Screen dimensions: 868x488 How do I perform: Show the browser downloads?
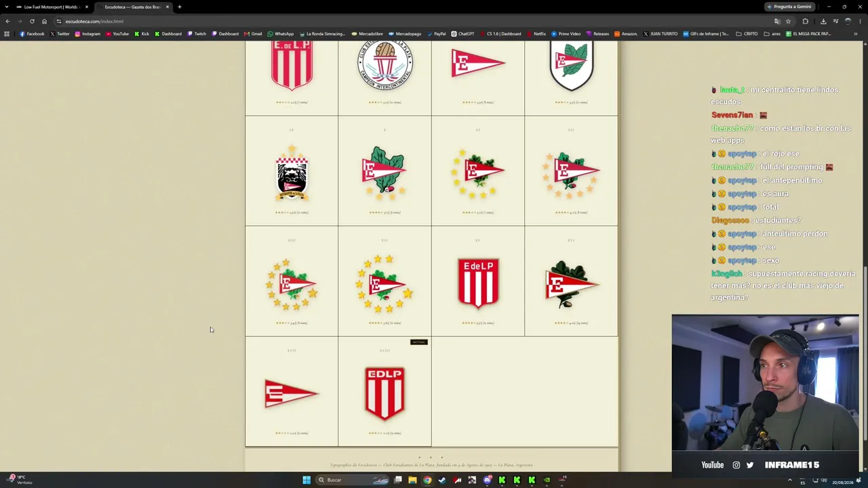[x=823, y=21]
